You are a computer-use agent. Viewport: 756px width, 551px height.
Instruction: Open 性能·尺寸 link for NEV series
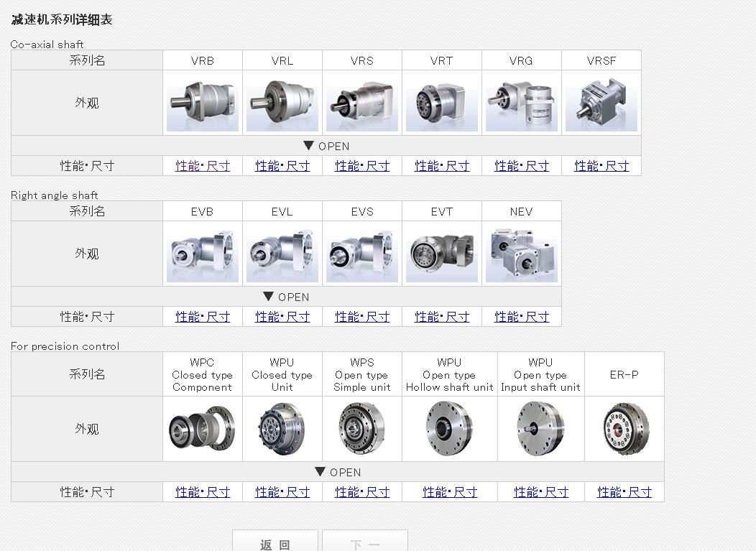tap(522, 317)
